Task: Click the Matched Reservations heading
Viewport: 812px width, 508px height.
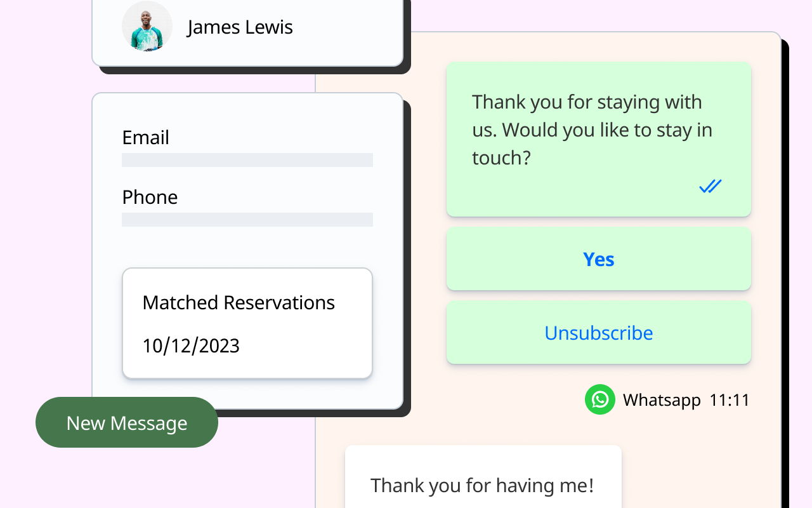Action: (239, 302)
